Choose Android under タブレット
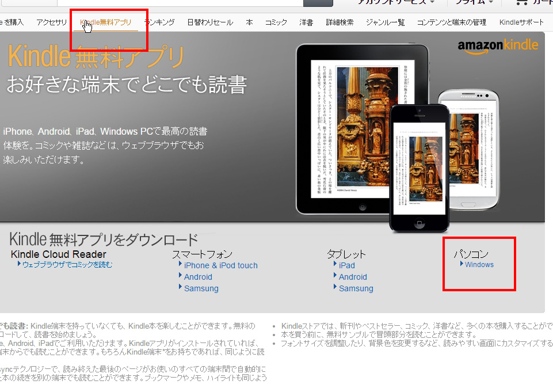 (353, 277)
